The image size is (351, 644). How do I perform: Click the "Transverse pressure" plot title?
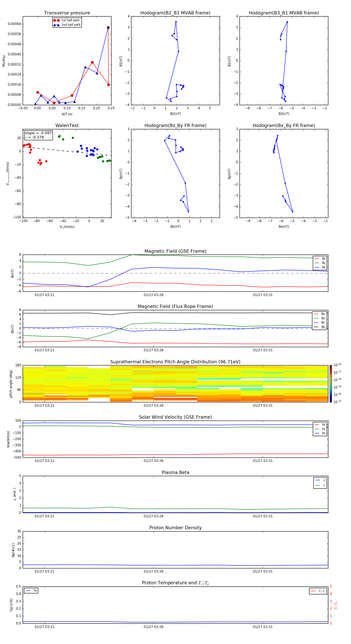(x=67, y=13)
